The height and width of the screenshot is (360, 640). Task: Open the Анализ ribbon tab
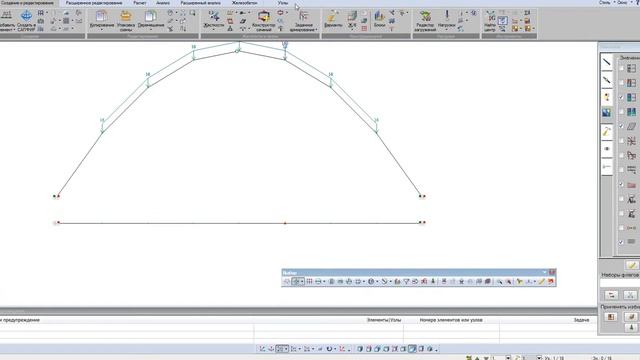tap(163, 3)
